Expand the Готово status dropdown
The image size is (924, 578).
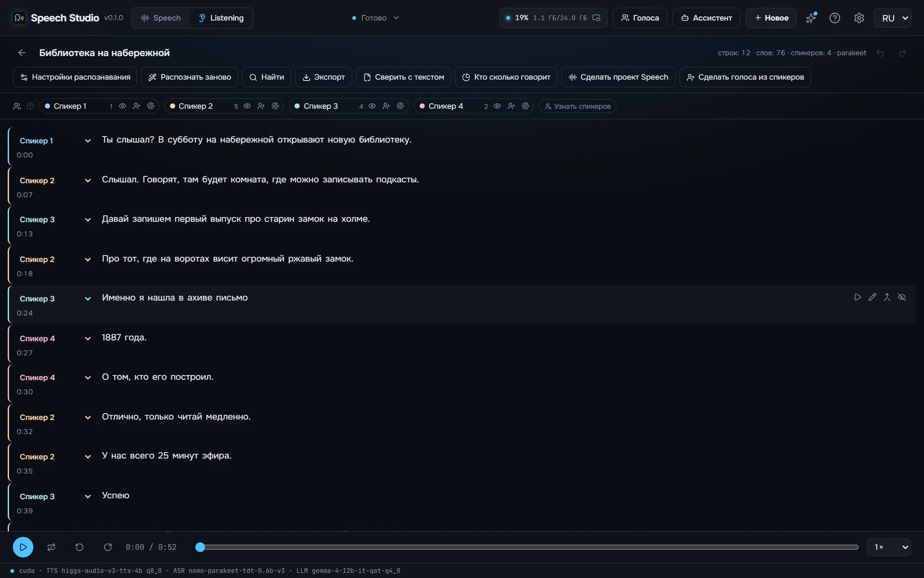click(x=375, y=18)
